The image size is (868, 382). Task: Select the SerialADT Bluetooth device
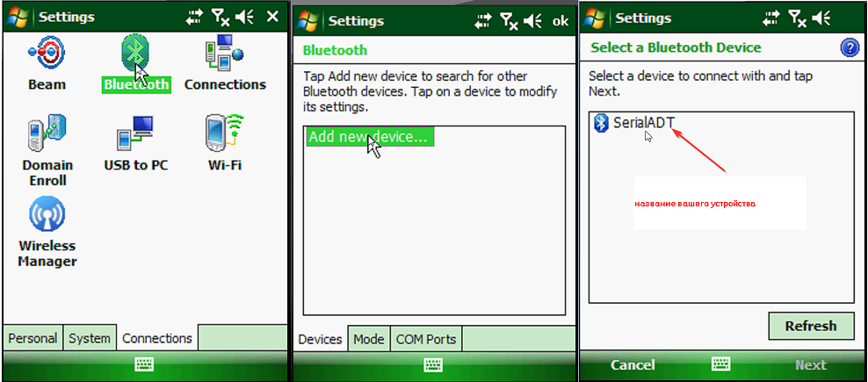pyautogui.click(x=634, y=123)
